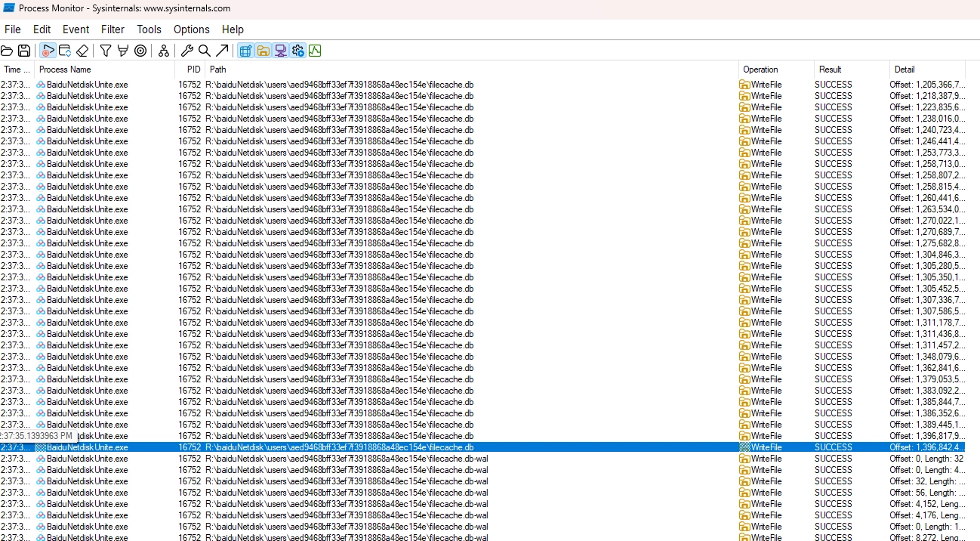
Task: Open the Options menu
Action: (192, 29)
